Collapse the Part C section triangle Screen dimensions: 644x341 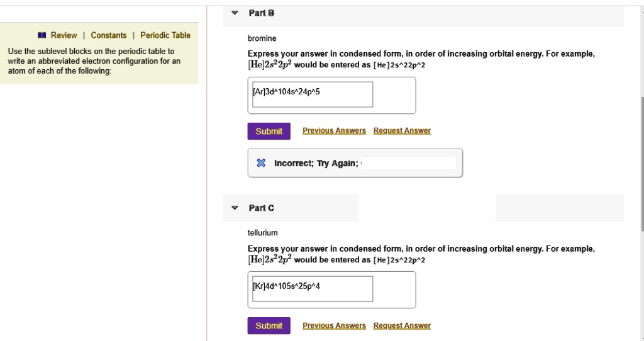(x=235, y=208)
